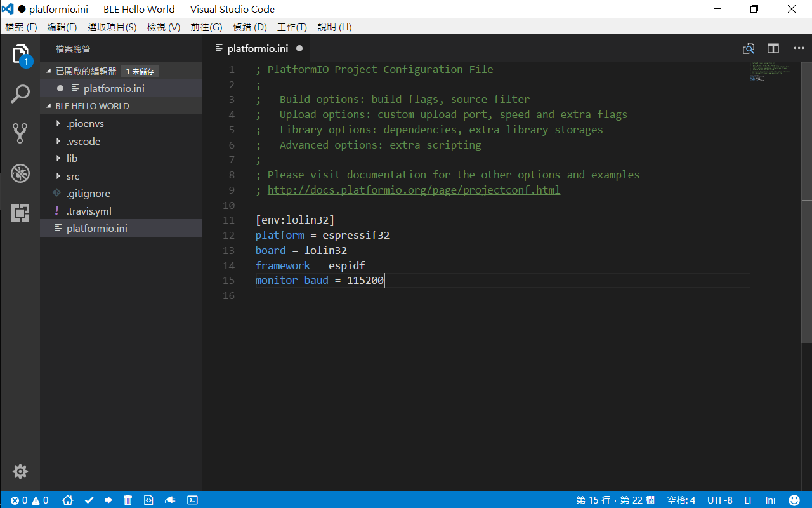Open the 檢視 menu
The image size is (812, 508).
tap(163, 27)
